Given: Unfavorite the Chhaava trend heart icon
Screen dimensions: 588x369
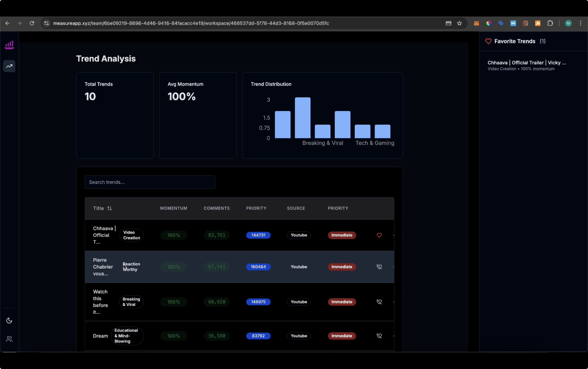Looking at the screenshot, I should point(379,235).
